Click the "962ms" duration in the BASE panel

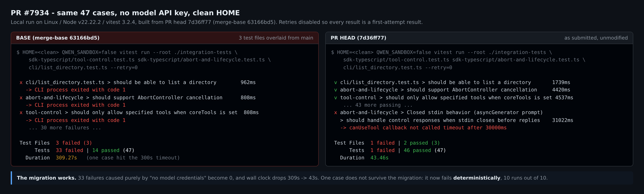[248, 82]
